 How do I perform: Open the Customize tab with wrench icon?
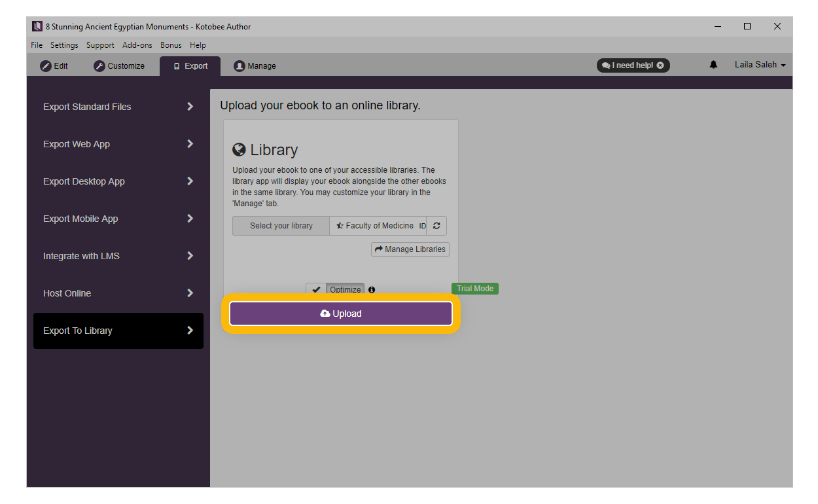coord(119,66)
